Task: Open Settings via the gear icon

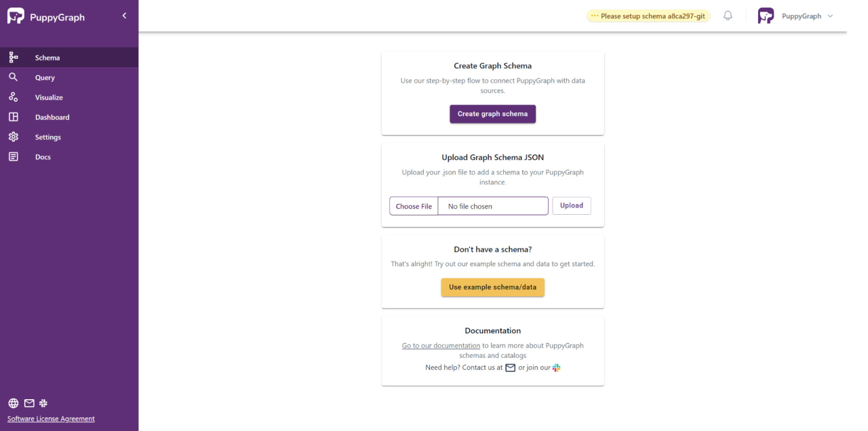Action: pos(14,137)
